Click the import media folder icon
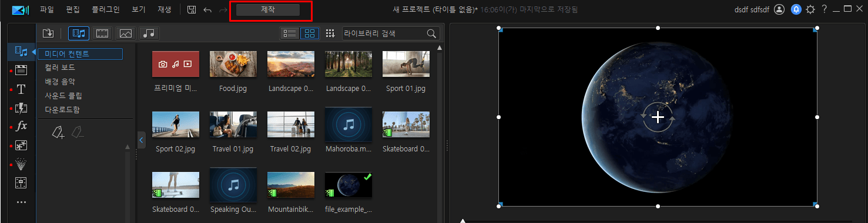868x223 pixels. coord(48,33)
